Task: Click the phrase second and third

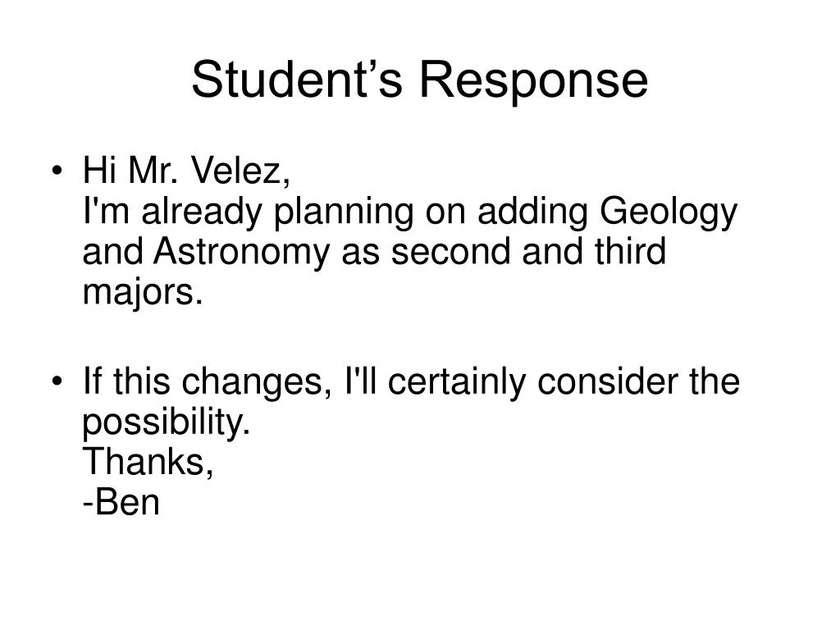Action: coord(528,251)
